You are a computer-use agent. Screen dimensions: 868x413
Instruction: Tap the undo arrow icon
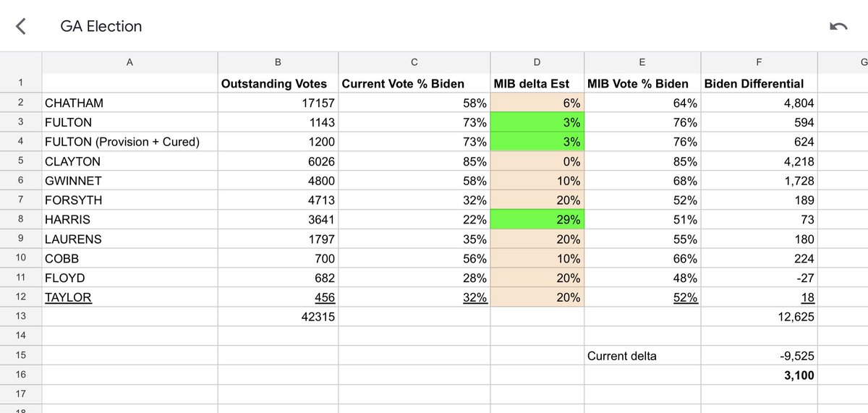[838, 27]
